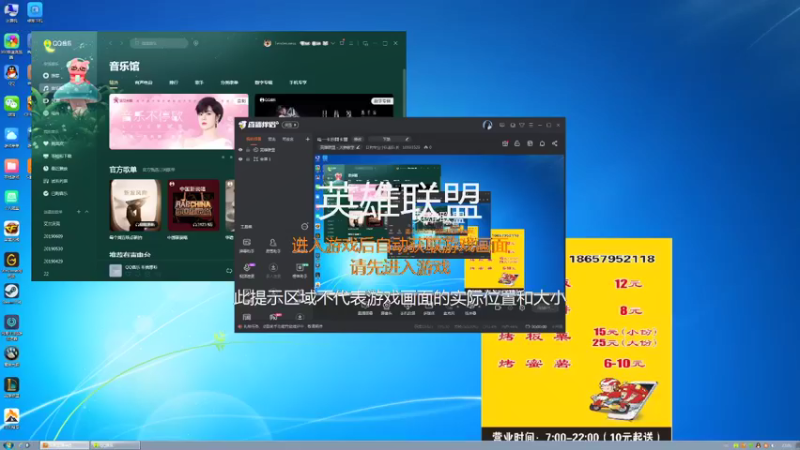
Task: Open the 20190530 playlist
Action: coord(53,249)
